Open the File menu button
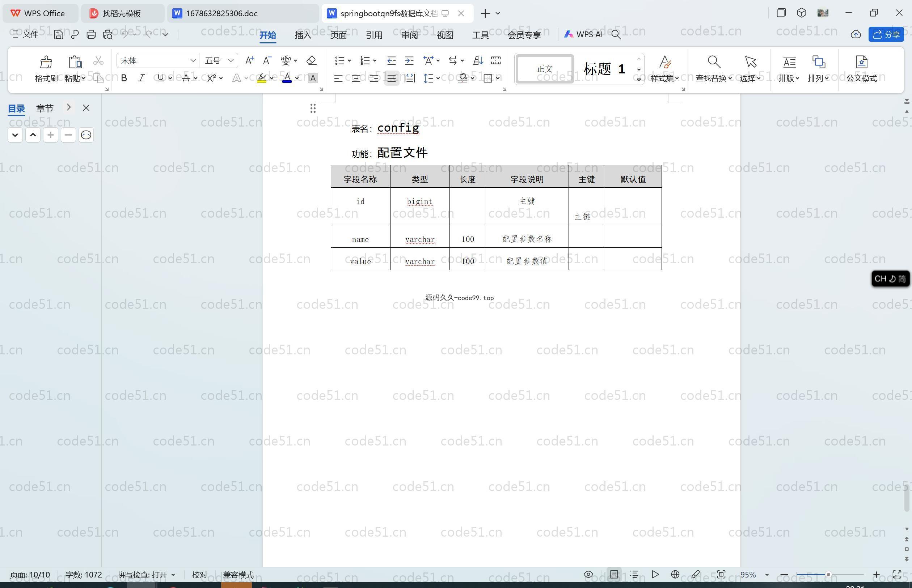Viewport: 912px width, 588px height. (x=25, y=34)
